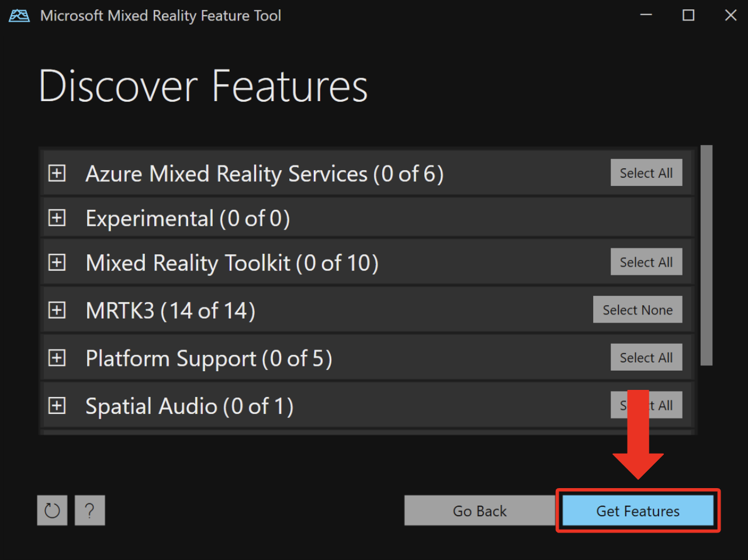This screenshot has width=748, height=560.
Task: Expand the Experimental category
Action: tap(57, 218)
